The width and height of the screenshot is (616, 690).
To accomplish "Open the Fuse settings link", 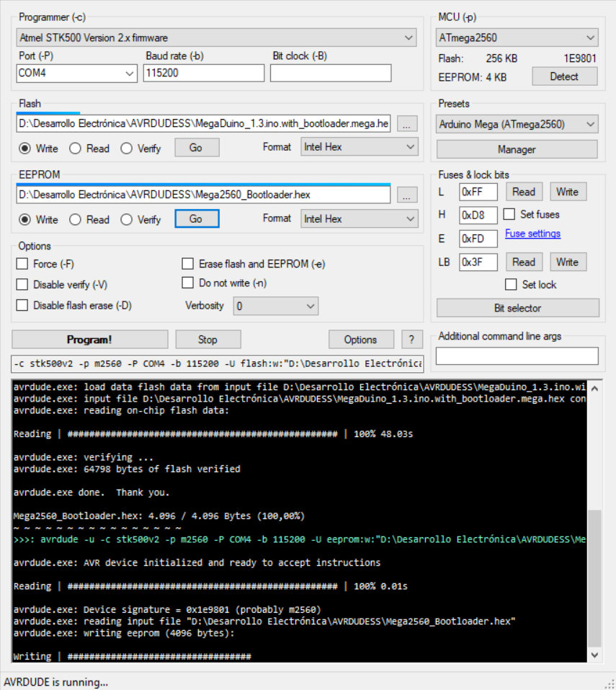I will coord(533,234).
